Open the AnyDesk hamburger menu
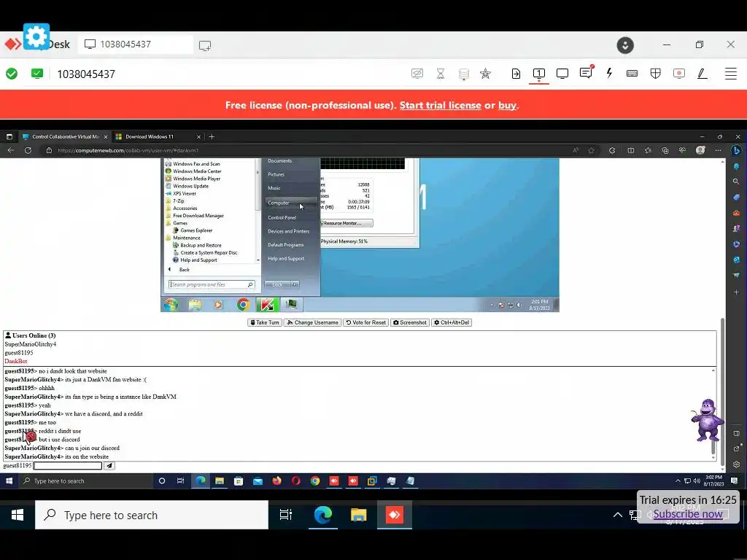Viewport: 747px width, 560px height. (x=731, y=74)
